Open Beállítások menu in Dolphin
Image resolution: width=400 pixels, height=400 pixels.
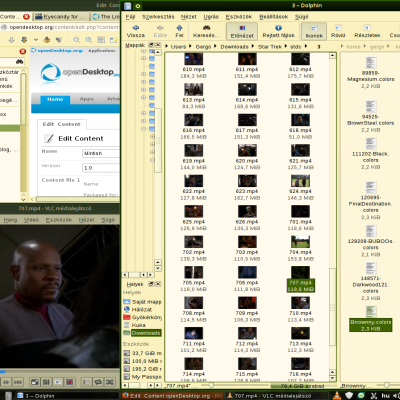tap(273, 17)
